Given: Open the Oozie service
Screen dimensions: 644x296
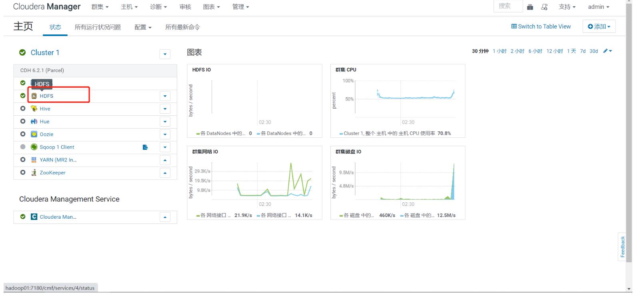Looking at the screenshot, I should coord(46,134).
